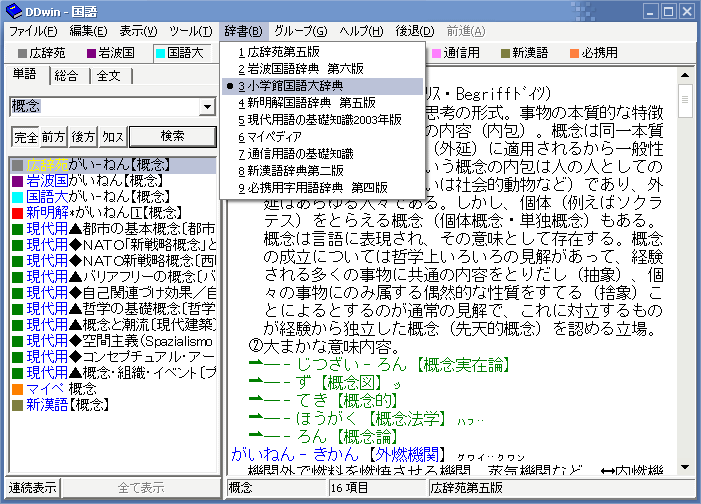
Task: Select 広辞苑 dictionary button in toolbar
Action: pos(42,53)
